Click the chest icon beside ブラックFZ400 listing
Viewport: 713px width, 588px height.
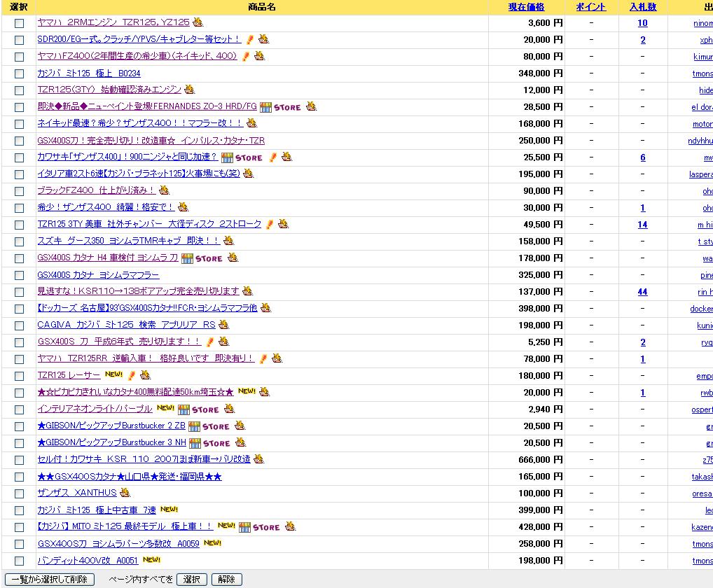tap(164, 190)
